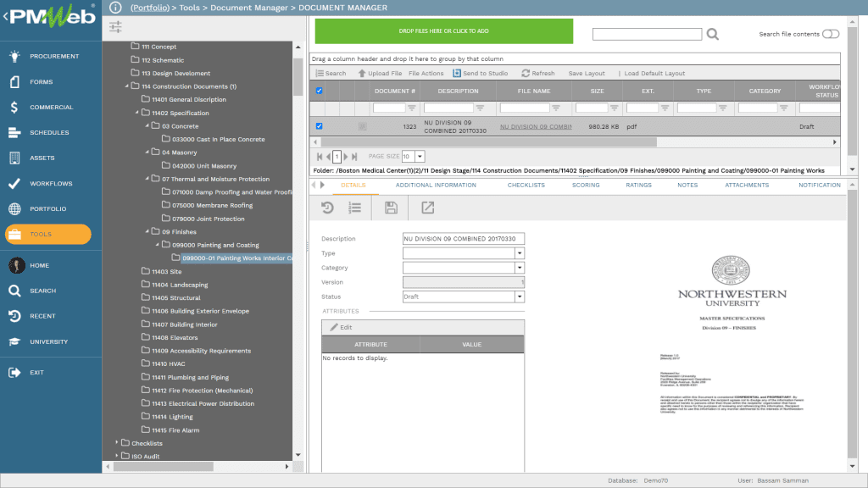The width and height of the screenshot is (868, 488).
Task: Open the Scoring tab
Action: click(x=586, y=186)
